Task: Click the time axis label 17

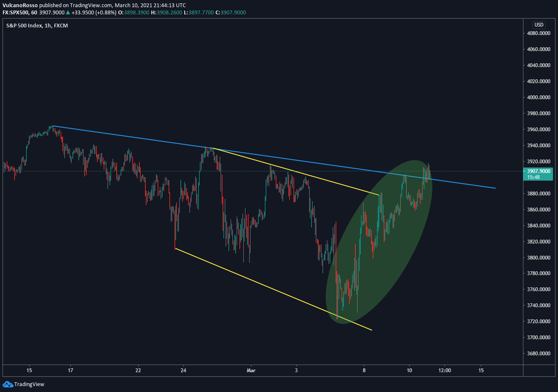Action: pos(70,370)
